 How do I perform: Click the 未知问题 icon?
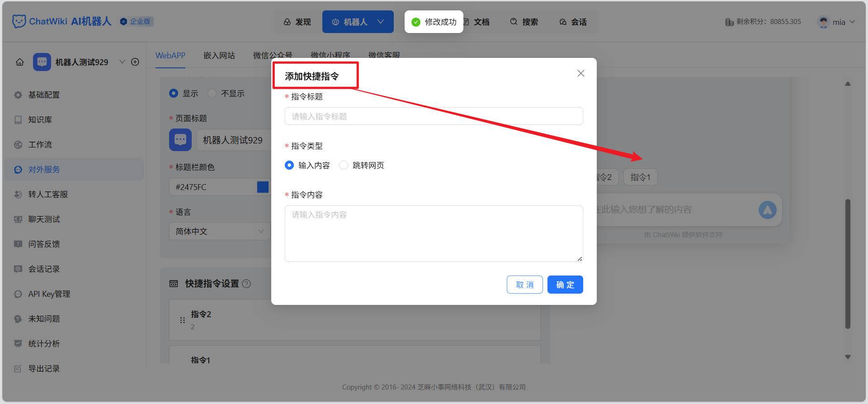coord(18,319)
